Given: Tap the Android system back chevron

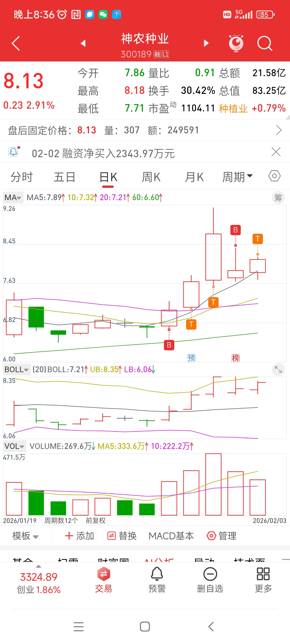Looking at the screenshot, I should click(x=211, y=627).
